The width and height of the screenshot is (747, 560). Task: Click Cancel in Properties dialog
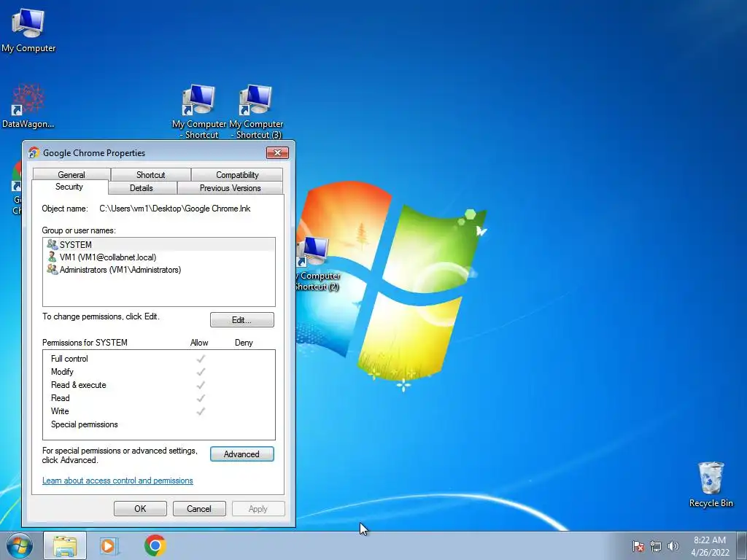click(198, 508)
